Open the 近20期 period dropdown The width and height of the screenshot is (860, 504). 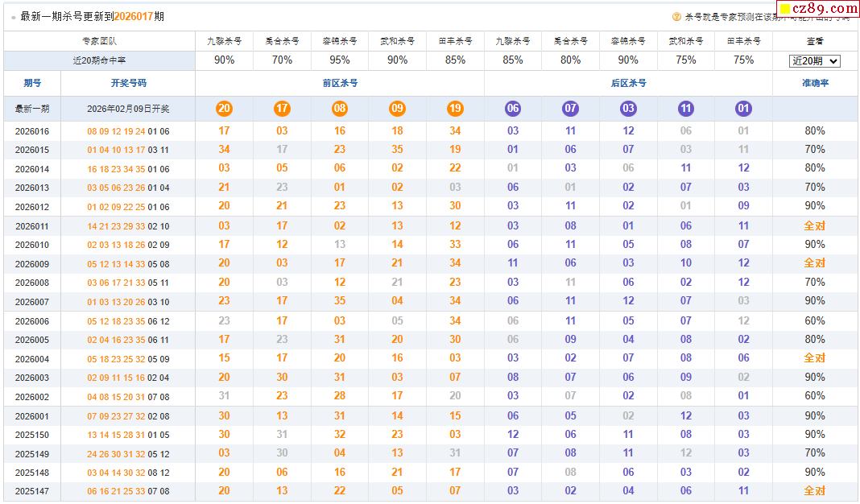[x=814, y=61]
